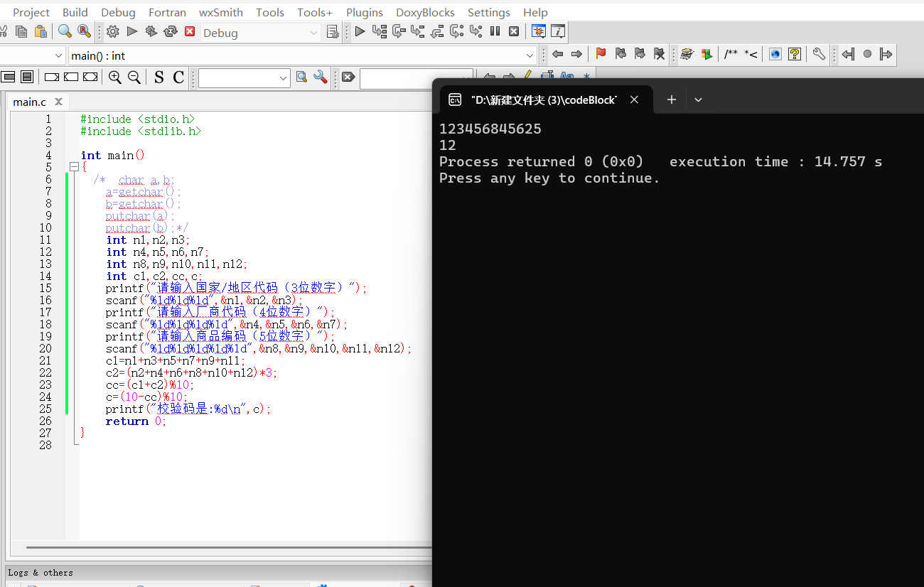Open the Settings menu
Screen dimensions: 924x587
489,12
